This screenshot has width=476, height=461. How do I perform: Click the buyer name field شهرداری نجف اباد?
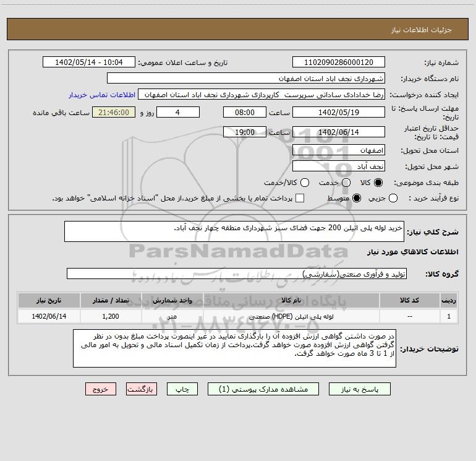tap(246, 79)
